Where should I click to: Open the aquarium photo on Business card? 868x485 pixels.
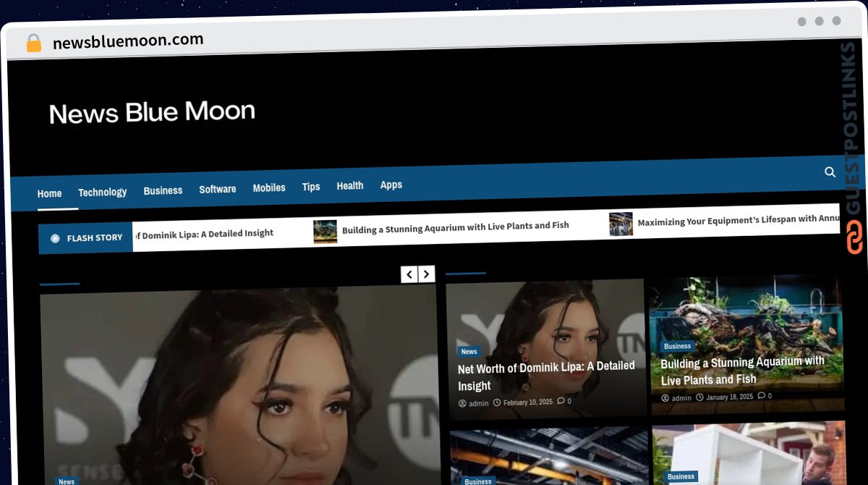[x=747, y=345]
